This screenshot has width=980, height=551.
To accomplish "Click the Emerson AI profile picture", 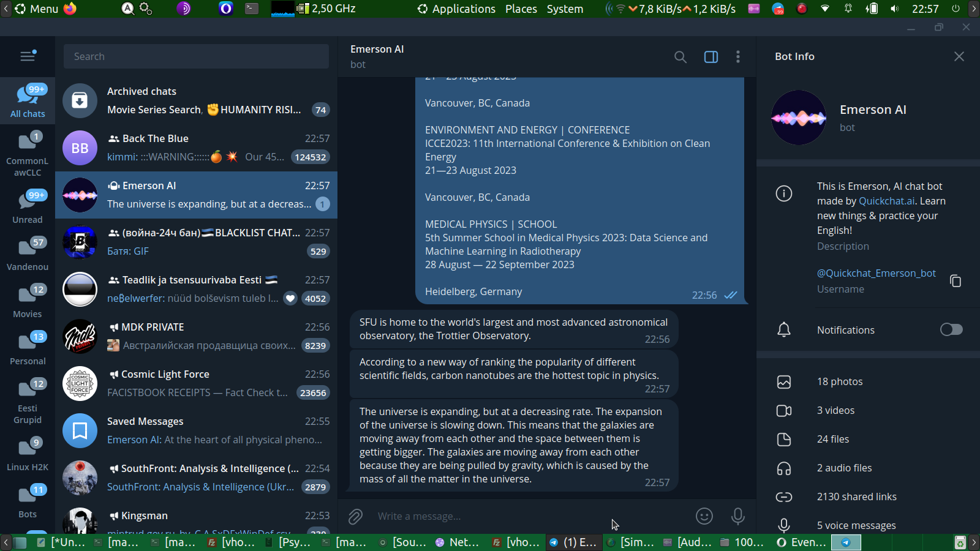I will pyautogui.click(x=799, y=118).
